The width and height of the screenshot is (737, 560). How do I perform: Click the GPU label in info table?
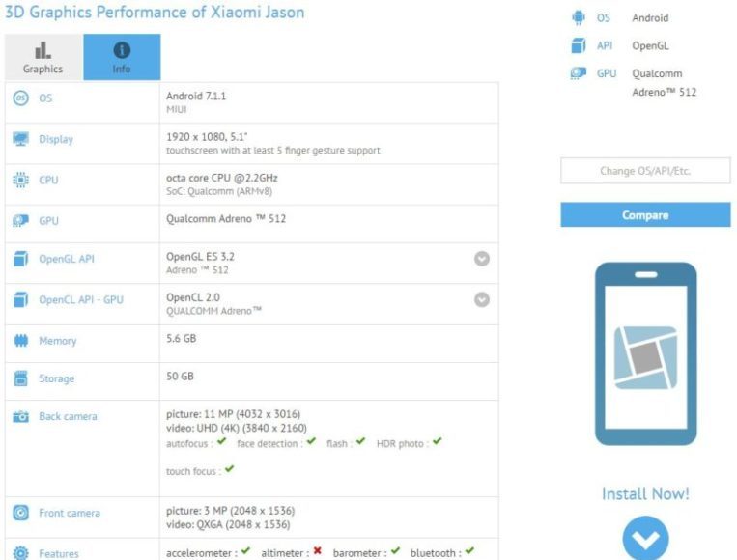tap(49, 221)
